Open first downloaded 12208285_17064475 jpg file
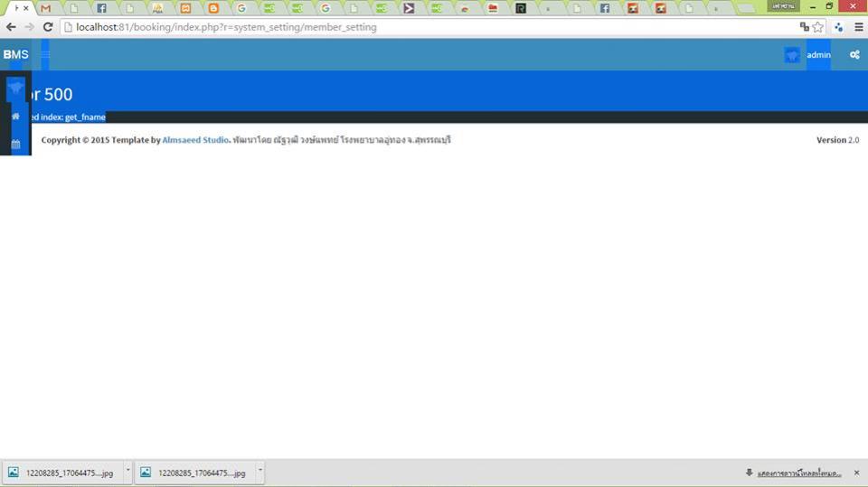This screenshot has width=868, height=487. coord(61,473)
